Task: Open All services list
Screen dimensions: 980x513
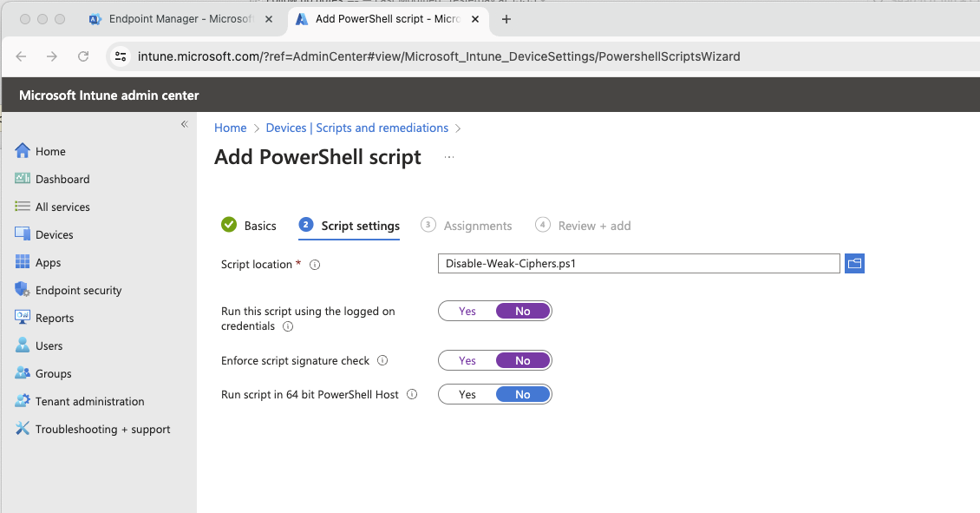Action: 53,207
